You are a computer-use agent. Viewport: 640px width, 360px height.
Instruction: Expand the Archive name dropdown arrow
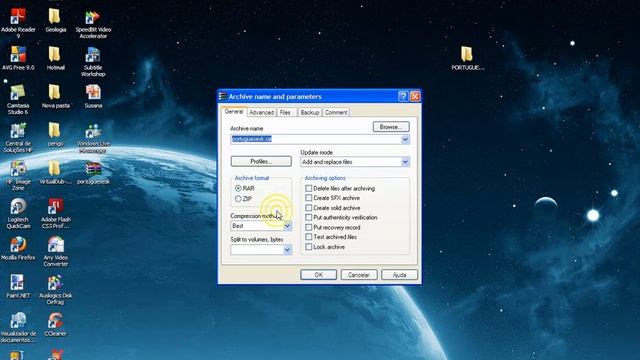point(405,139)
